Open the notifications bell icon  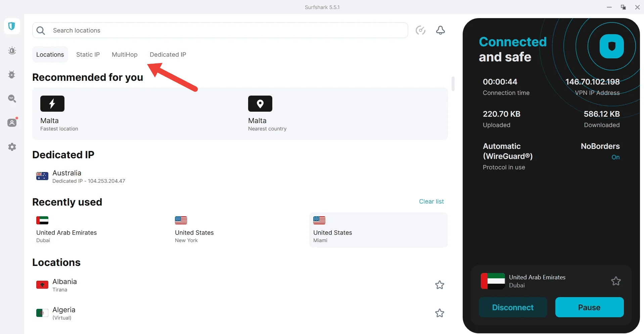coord(441,30)
